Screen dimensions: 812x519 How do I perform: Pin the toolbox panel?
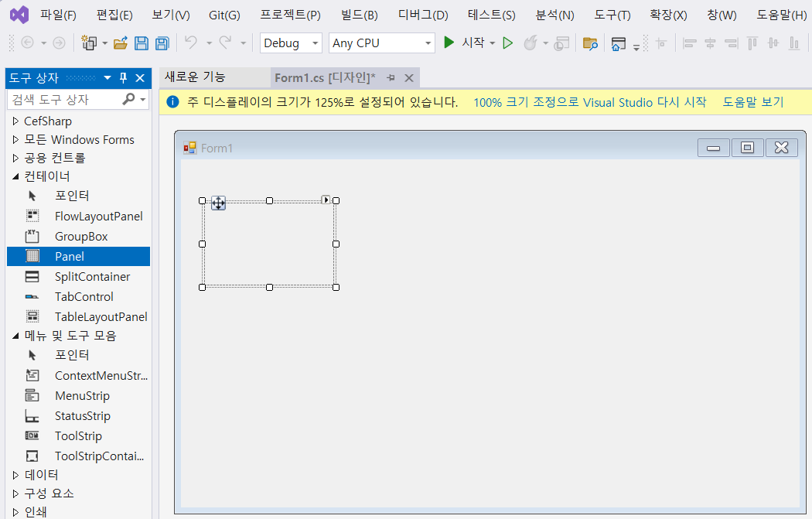123,77
